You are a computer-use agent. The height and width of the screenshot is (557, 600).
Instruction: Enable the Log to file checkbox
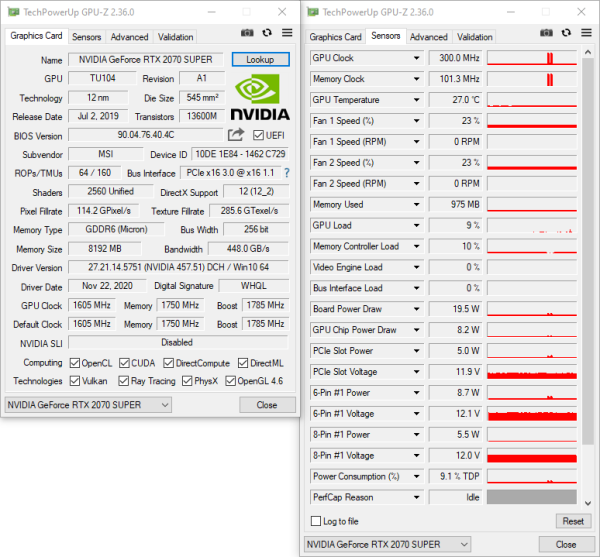[x=316, y=521]
